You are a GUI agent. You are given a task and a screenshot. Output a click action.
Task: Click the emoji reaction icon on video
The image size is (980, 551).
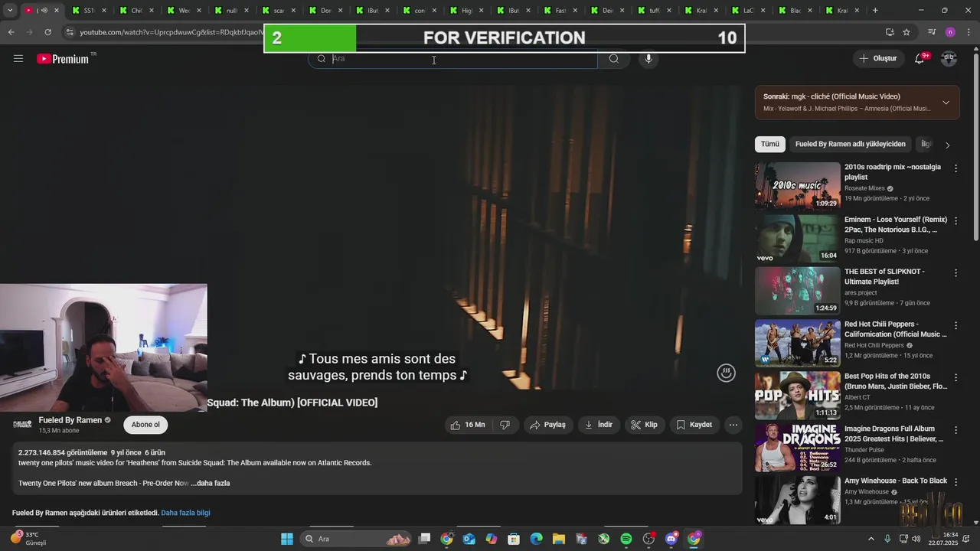tap(726, 373)
